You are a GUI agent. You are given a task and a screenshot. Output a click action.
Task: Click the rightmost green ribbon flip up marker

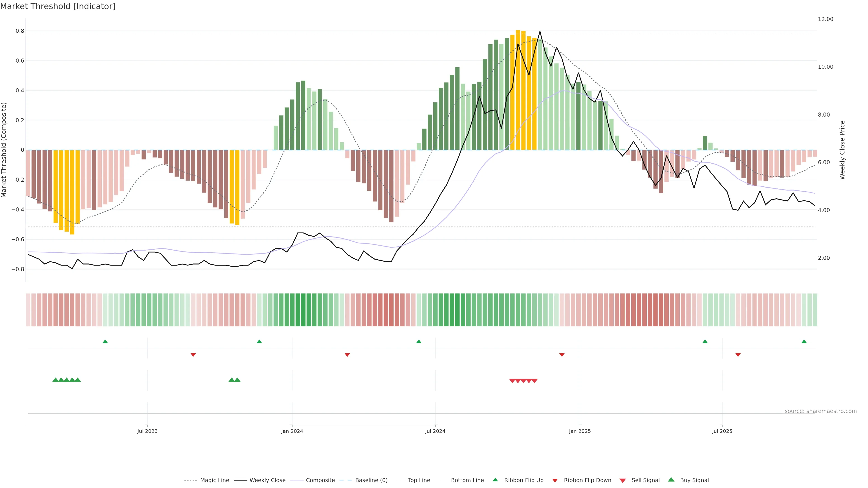click(804, 342)
